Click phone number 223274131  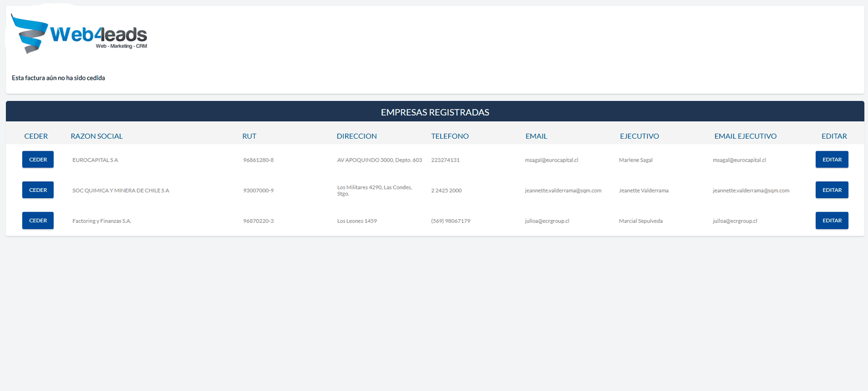click(445, 160)
